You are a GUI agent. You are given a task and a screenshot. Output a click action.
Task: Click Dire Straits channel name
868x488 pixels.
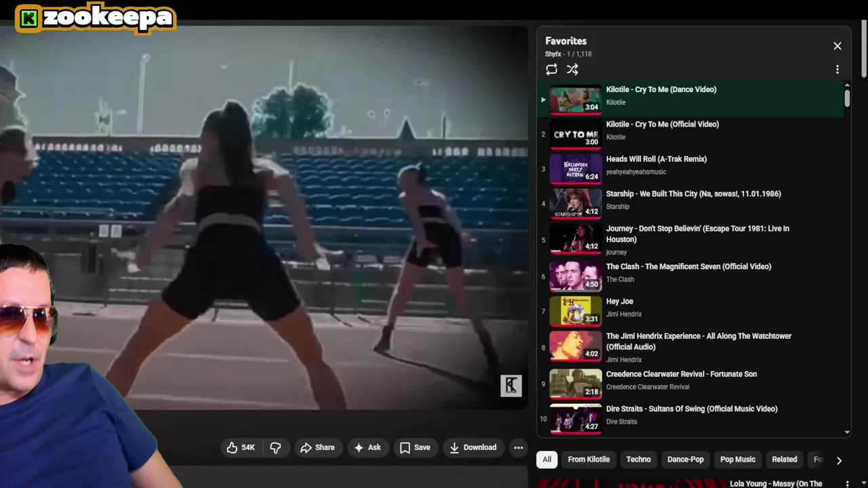pyautogui.click(x=621, y=422)
